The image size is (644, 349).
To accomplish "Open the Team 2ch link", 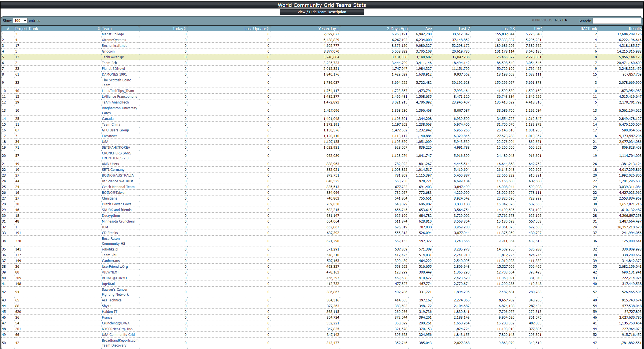I will (109, 63).
